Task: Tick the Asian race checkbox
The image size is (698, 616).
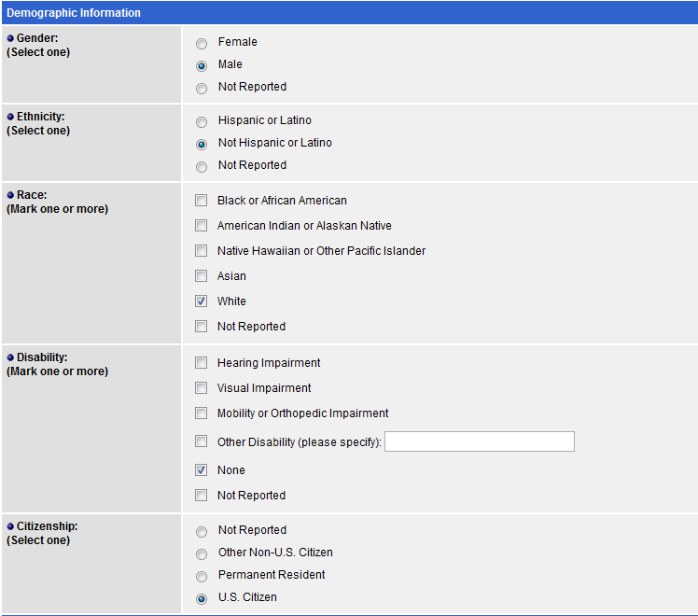Action: click(201, 276)
